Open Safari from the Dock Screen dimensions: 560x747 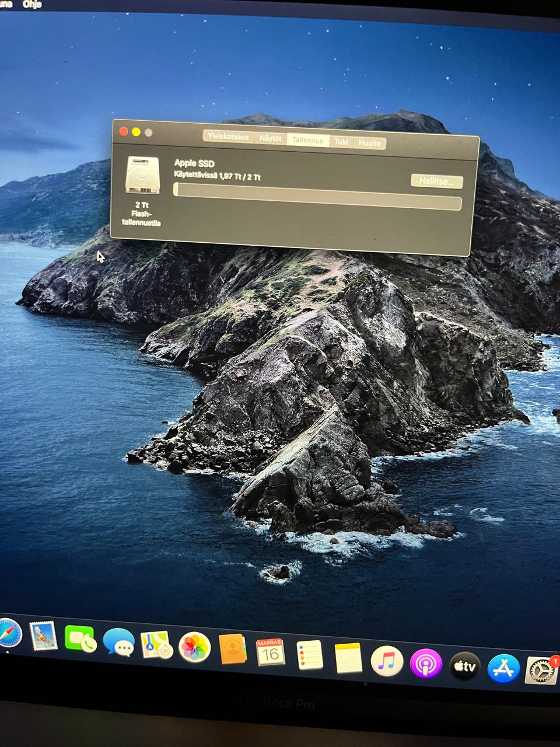pos(9,633)
